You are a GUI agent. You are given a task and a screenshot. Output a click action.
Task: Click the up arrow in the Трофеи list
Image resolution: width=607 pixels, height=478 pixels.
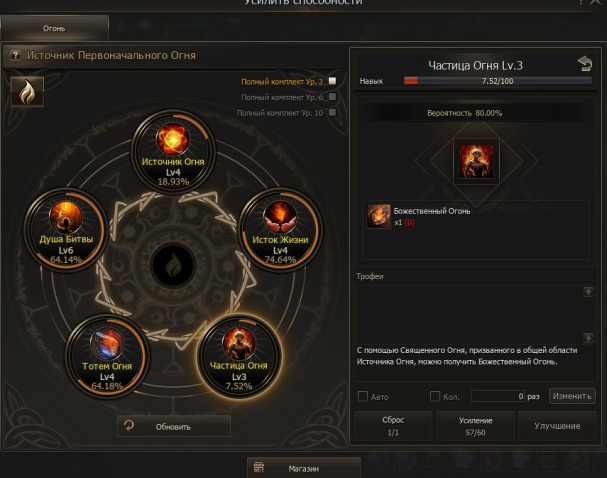pyautogui.click(x=588, y=291)
